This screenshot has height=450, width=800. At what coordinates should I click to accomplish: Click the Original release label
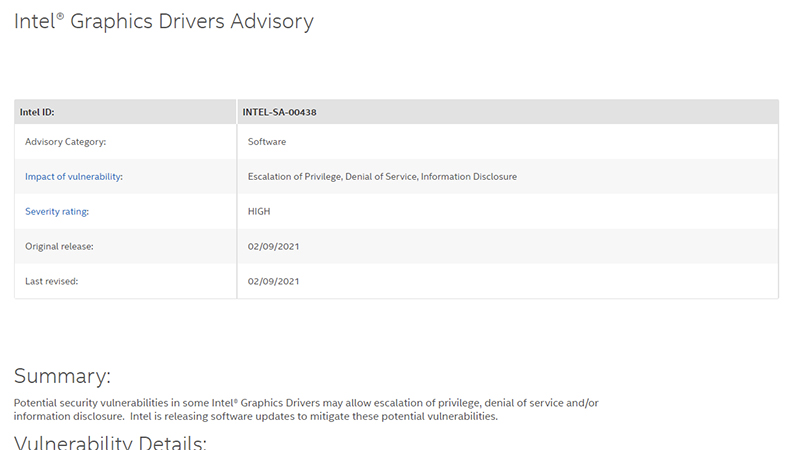click(x=60, y=246)
